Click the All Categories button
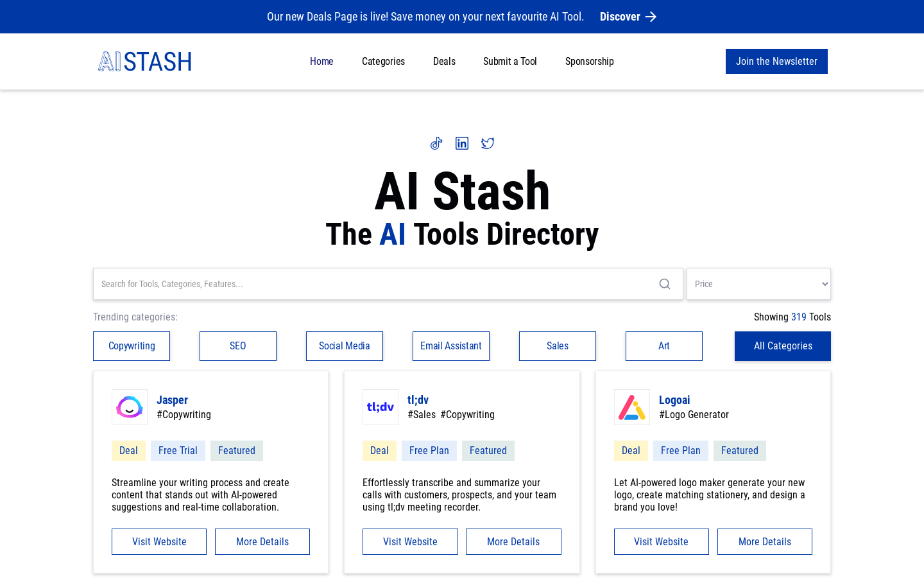924x578 pixels. tap(783, 346)
